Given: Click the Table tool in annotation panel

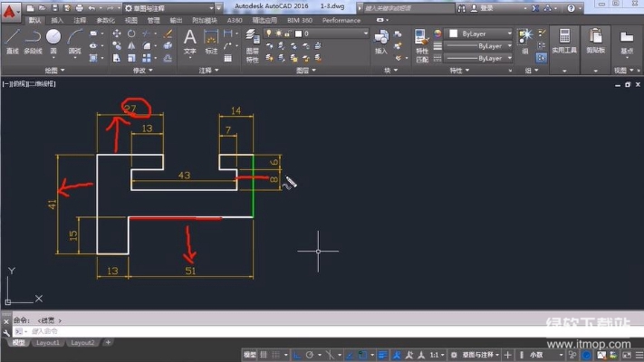Looking at the screenshot, I should (x=228, y=58).
